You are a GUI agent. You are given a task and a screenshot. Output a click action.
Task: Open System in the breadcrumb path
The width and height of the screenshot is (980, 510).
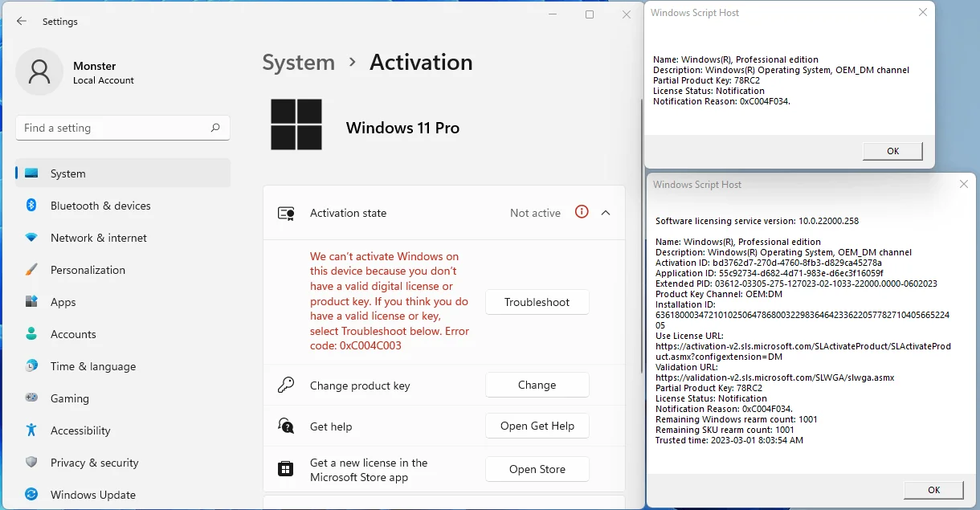coord(298,62)
